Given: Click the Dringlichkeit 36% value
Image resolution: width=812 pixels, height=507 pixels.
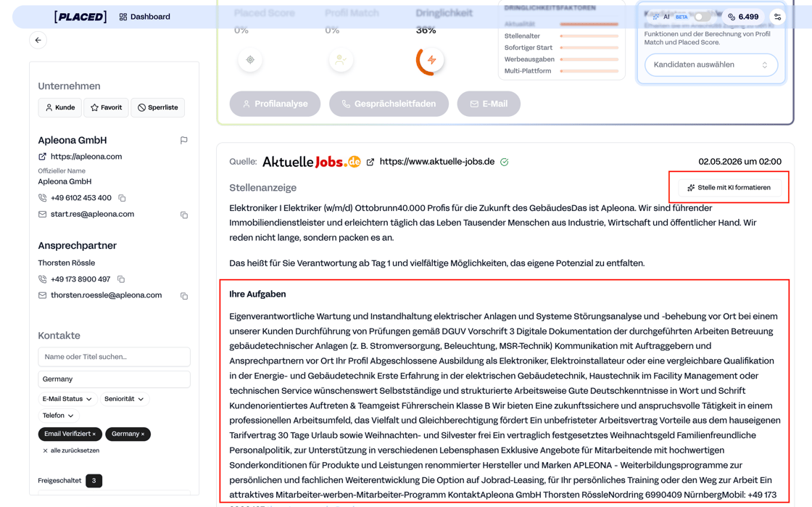Looking at the screenshot, I should (x=426, y=30).
